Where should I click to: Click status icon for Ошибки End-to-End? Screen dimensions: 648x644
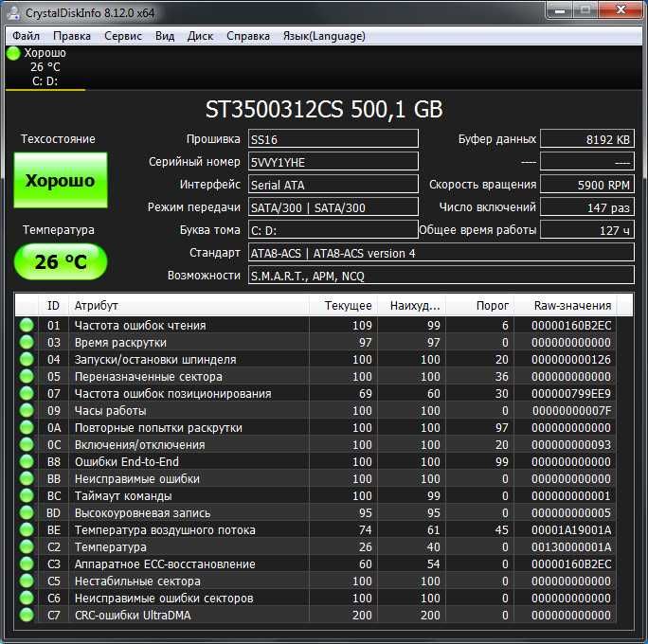(x=27, y=461)
